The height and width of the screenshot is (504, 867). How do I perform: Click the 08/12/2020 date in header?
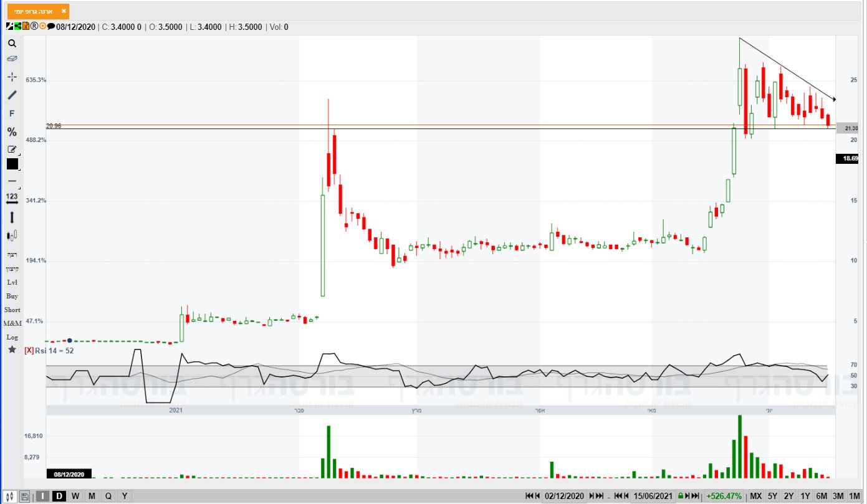pos(76,27)
